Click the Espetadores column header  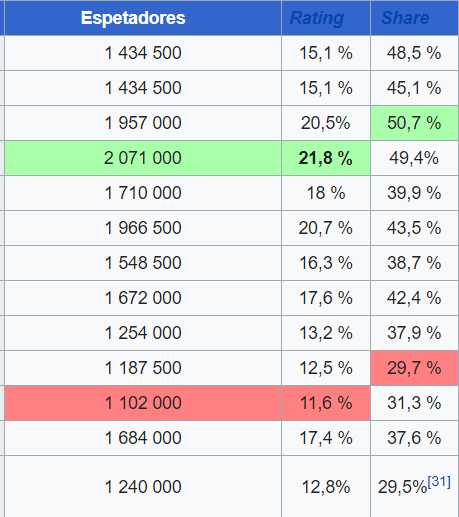143,18
